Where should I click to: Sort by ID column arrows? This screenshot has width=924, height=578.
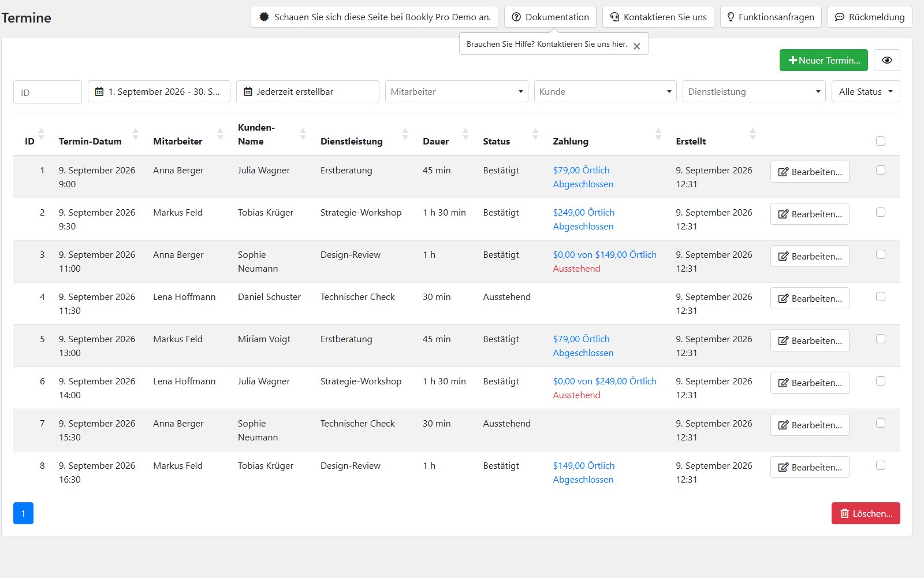pos(41,134)
